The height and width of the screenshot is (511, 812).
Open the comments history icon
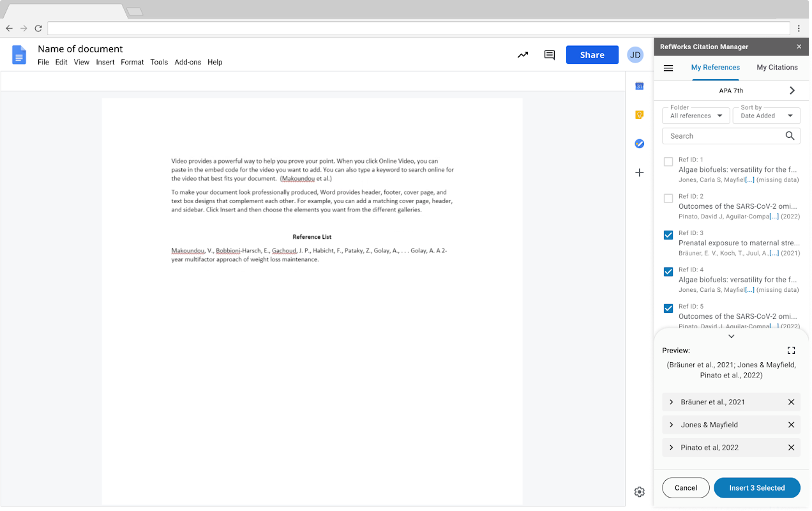[x=550, y=55]
